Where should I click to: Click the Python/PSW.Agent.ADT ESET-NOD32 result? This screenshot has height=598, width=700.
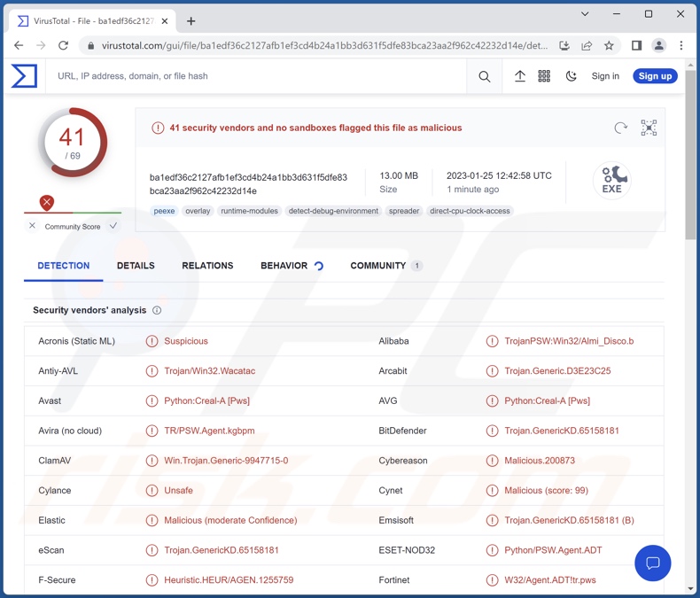[x=553, y=550]
